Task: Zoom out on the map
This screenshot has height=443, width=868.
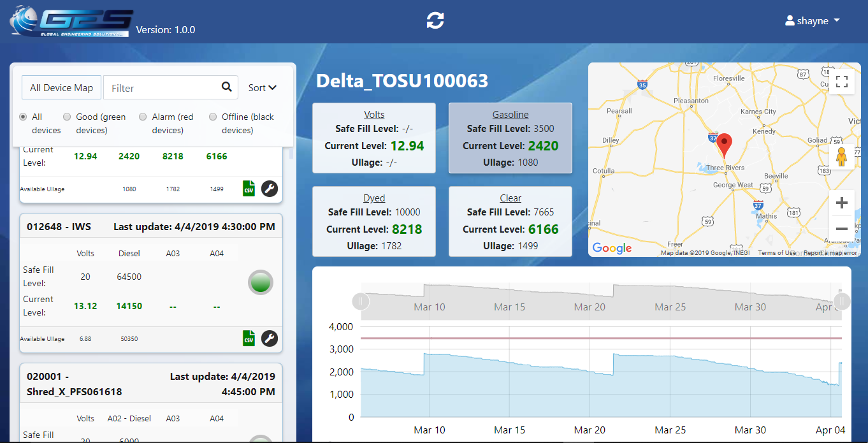Action: pyautogui.click(x=841, y=229)
